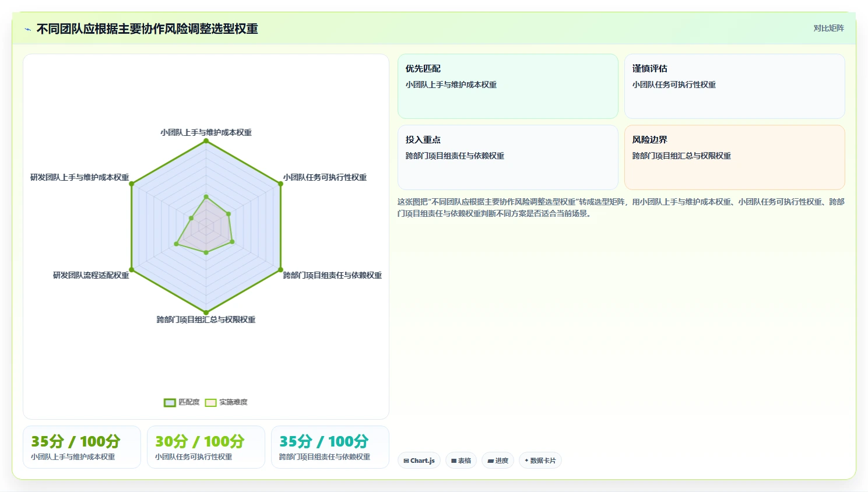Screen dimensions: 868x492
Task: Click radar axis label 跨部门项目组责任与依赖权重
Action: click(332, 275)
